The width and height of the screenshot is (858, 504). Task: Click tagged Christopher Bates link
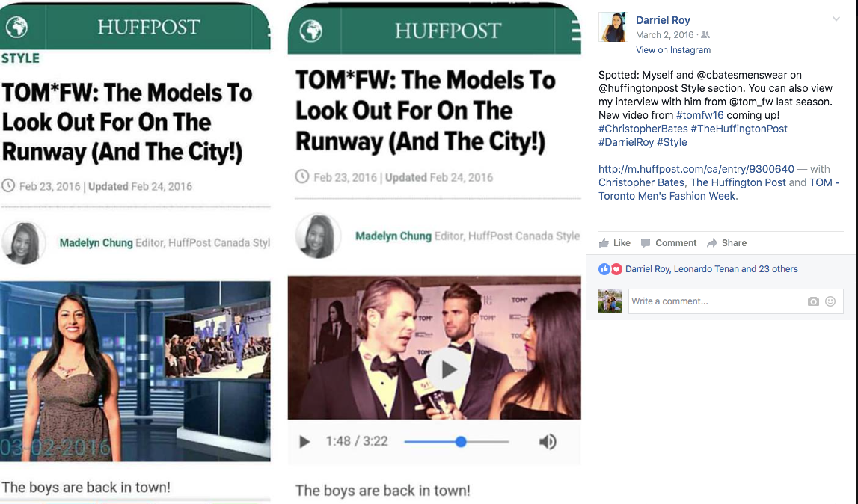pos(641,182)
